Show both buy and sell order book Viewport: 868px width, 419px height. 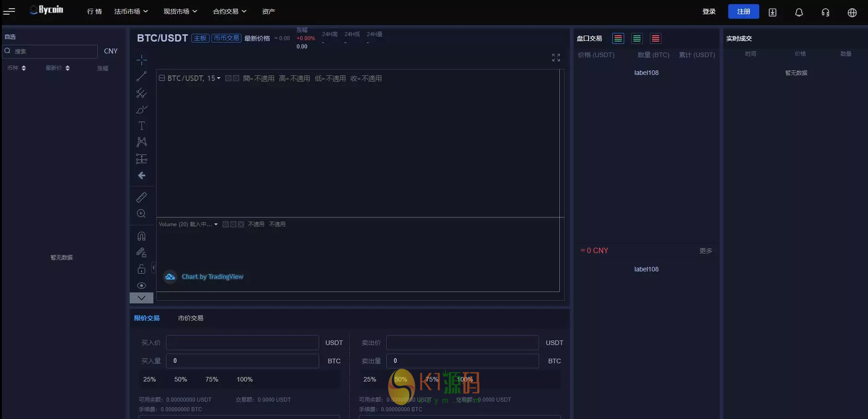pos(618,38)
